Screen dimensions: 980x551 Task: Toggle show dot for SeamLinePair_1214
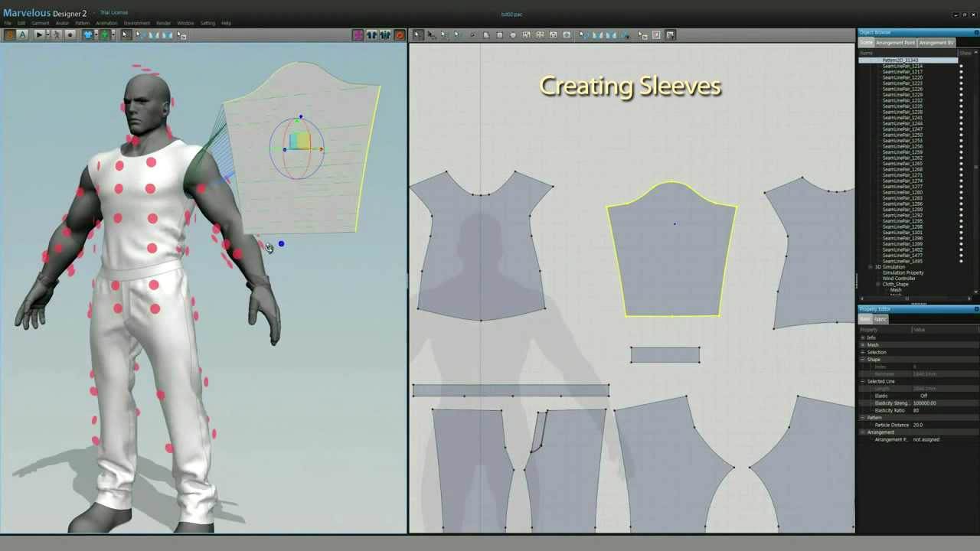(961, 66)
